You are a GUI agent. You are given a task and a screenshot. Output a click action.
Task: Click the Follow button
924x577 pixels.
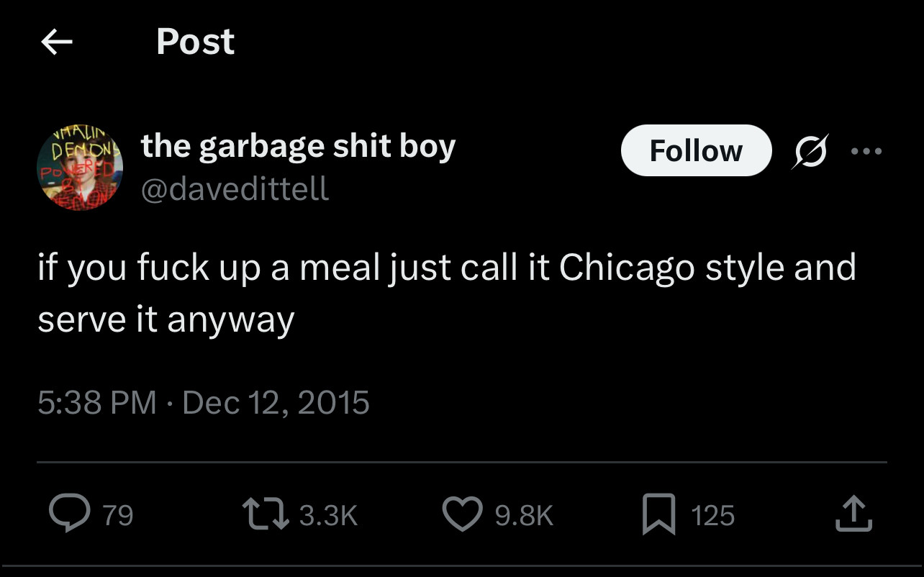[x=696, y=150]
